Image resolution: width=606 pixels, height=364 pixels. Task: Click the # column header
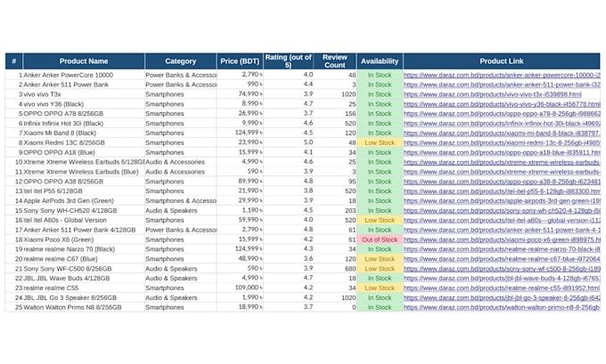(14, 61)
